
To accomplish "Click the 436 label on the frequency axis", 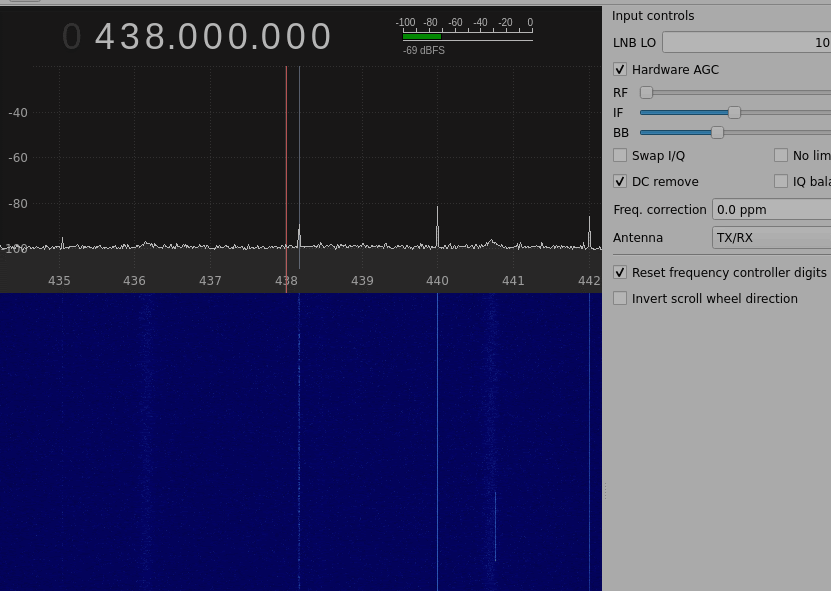I will click(134, 281).
